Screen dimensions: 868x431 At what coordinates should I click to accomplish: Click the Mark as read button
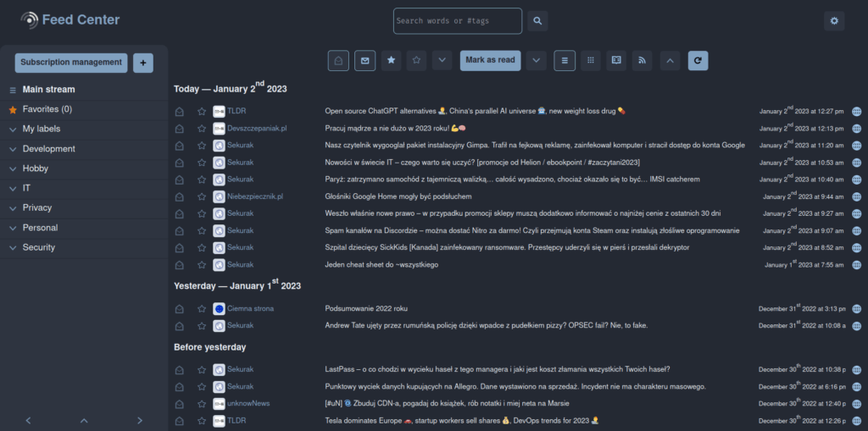[x=490, y=60]
